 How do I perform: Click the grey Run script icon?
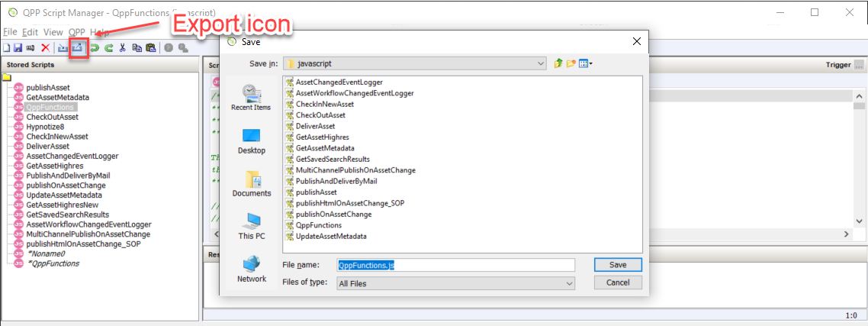point(169,48)
